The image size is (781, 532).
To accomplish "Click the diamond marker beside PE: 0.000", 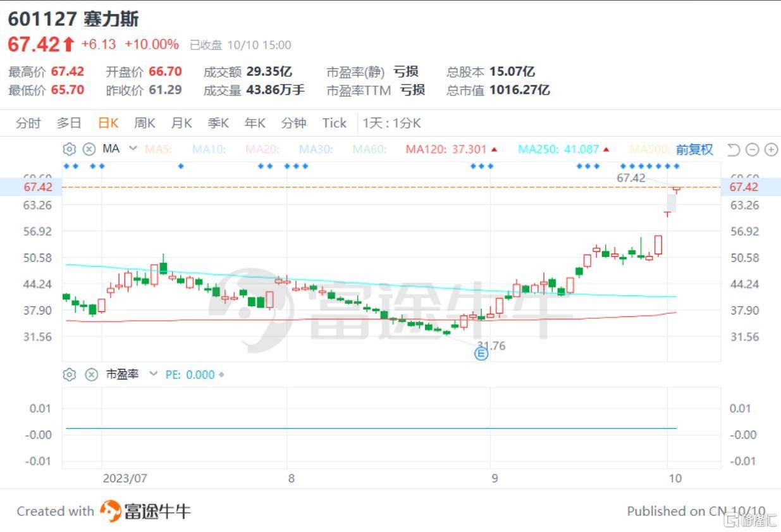I will pos(220,374).
